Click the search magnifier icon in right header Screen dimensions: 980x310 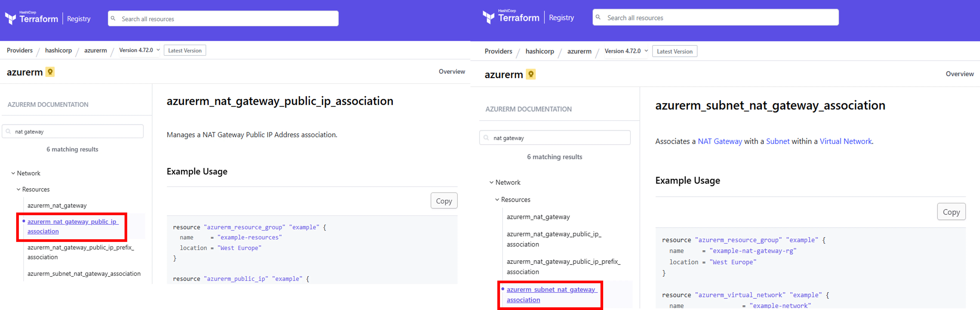coord(598,17)
